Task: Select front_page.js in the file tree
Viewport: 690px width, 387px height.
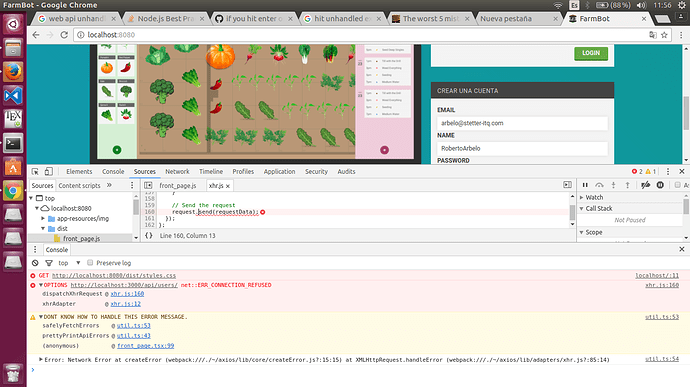Action: [81, 239]
